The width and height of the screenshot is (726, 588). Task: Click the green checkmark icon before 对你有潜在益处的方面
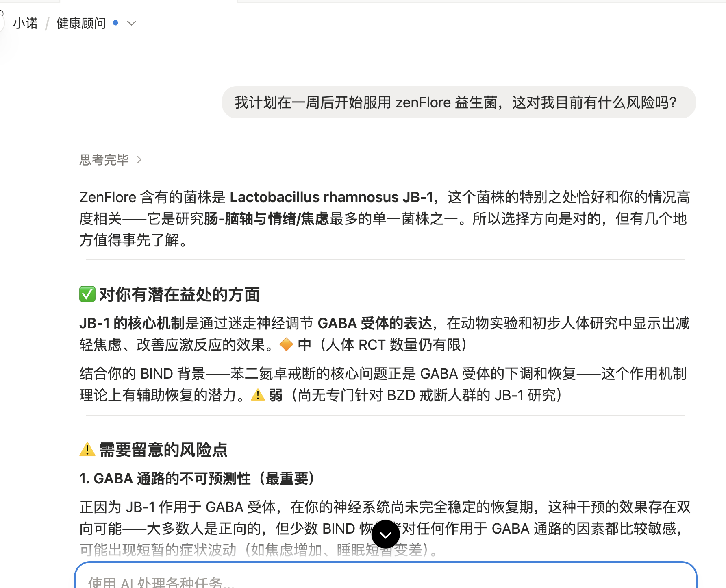click(x=87, y=294)
